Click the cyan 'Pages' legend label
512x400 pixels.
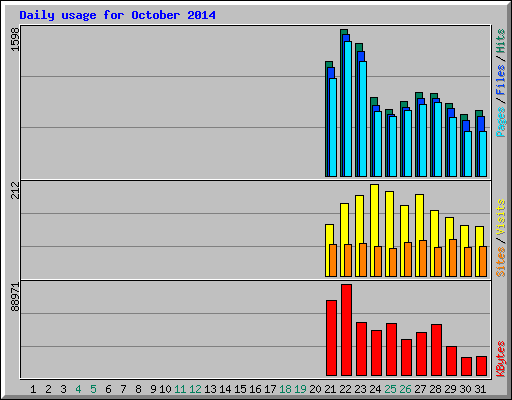pos(500,122)
